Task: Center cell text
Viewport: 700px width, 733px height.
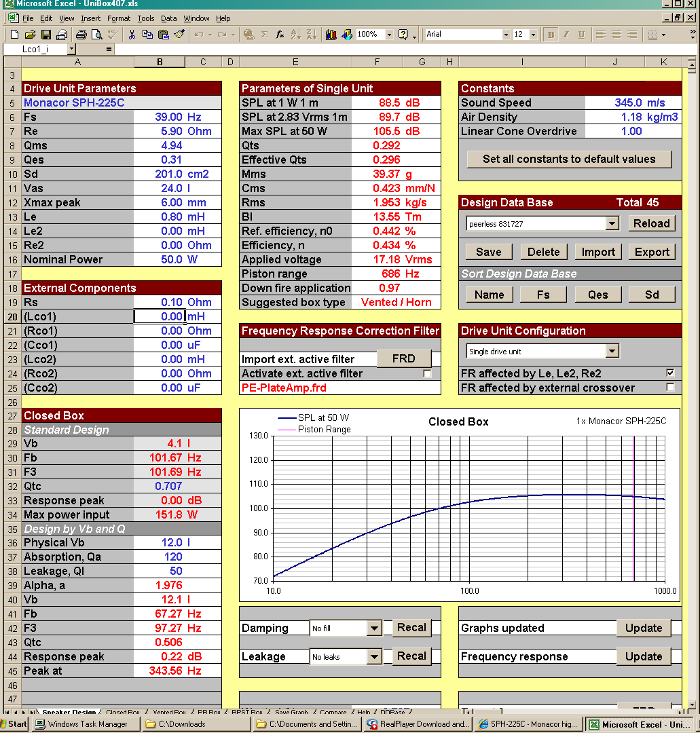Action: 616,34
